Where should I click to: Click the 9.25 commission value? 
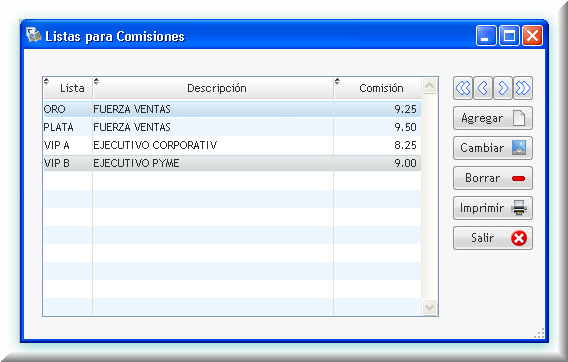point(405,109)
